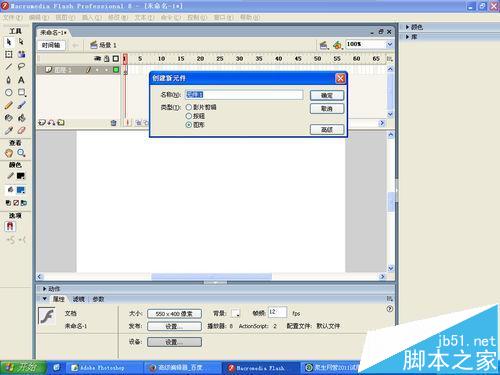Click the Edit Symbols icon

338,45
